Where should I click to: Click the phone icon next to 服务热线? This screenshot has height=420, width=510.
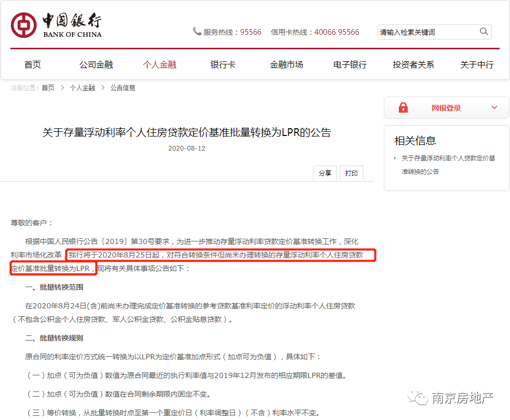[197, 31]
